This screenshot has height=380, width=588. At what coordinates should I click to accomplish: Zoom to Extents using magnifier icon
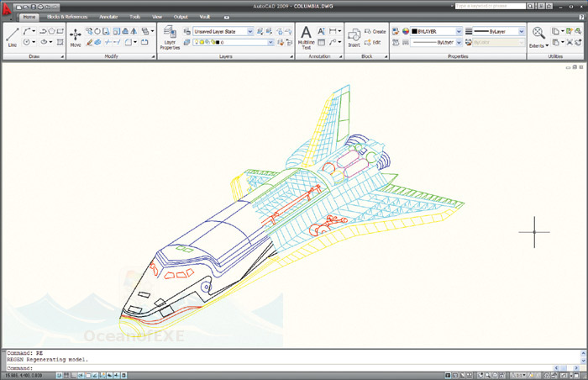pyautogui.click(x=538, y=37)
